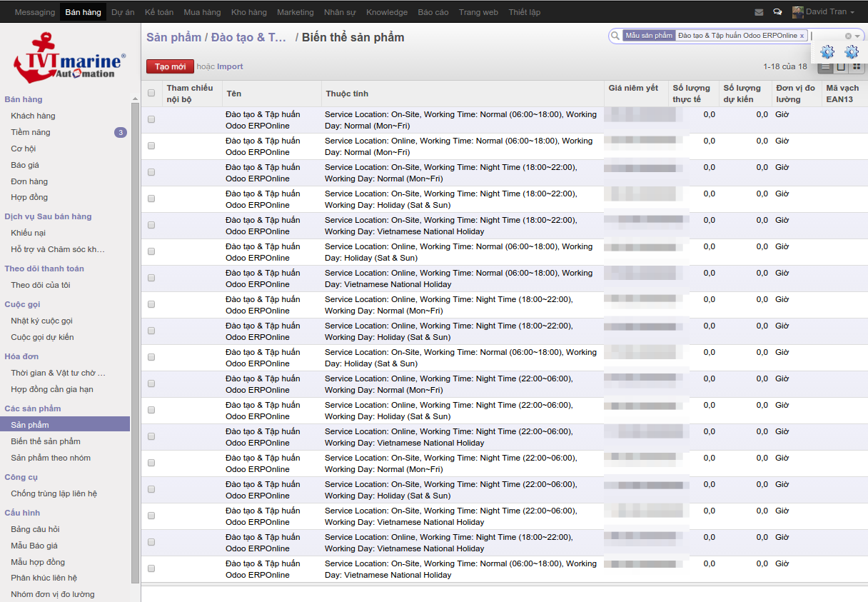Viewport: 868px width, 602px height.
Task: Click the right gear icon under the search box
Action: [852, 52]
